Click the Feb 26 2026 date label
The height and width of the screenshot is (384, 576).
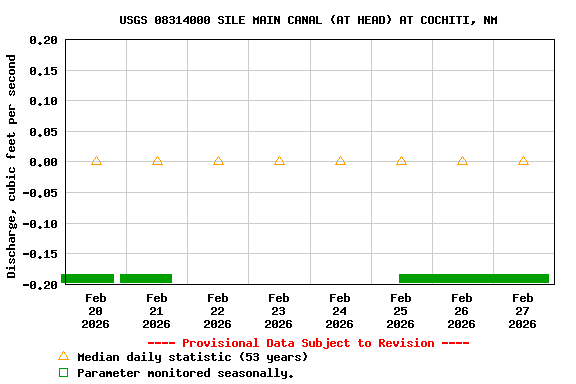[461, 311]
